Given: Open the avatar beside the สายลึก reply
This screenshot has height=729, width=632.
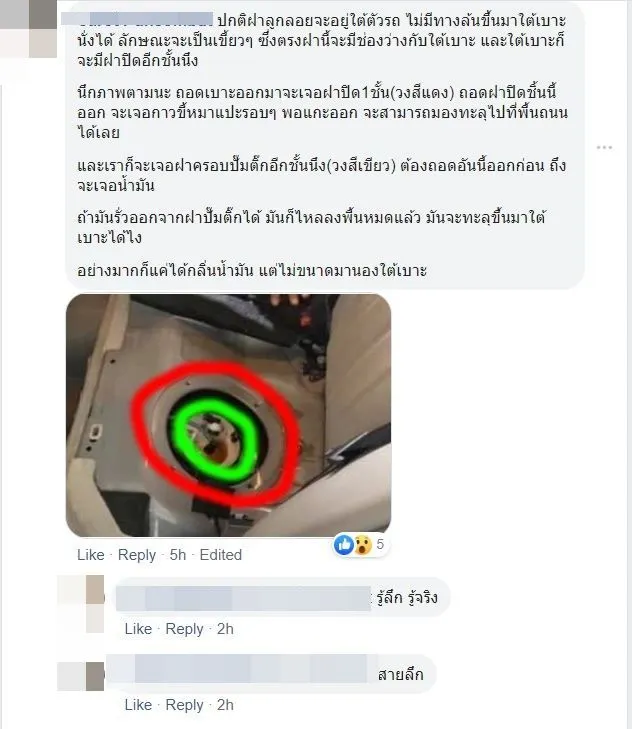Looking at the screenshot, I should pos(81,676).
